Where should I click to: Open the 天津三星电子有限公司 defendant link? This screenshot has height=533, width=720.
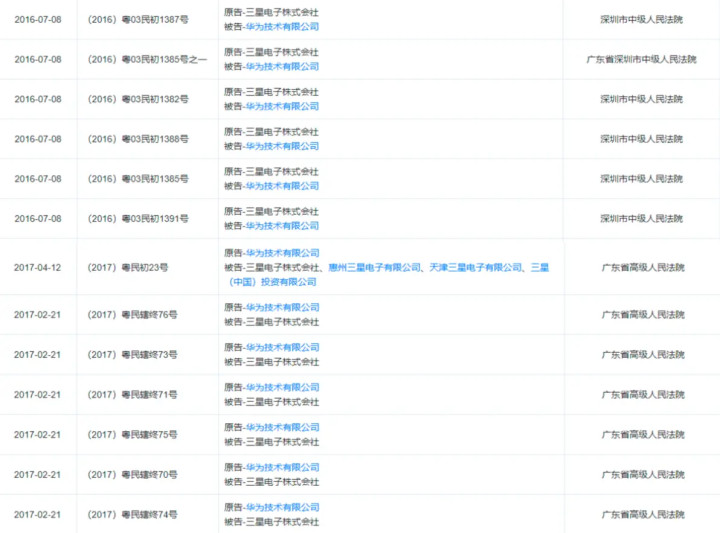[x=476, y=267]
